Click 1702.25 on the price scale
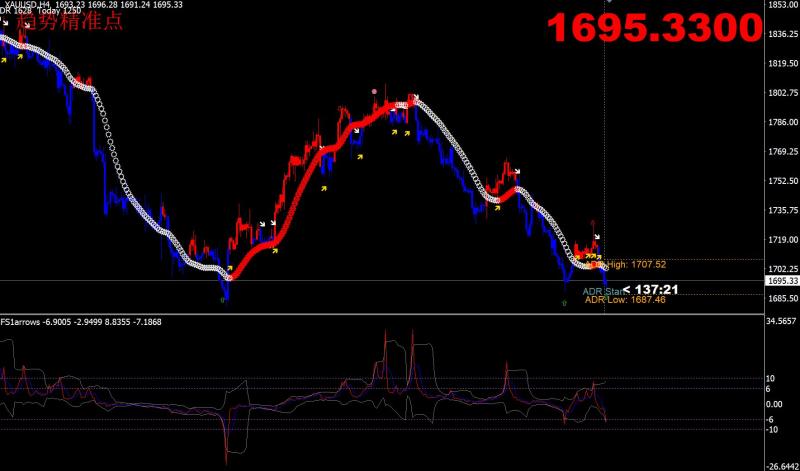This screenshot has height=471, width=800. click(783, 268)
